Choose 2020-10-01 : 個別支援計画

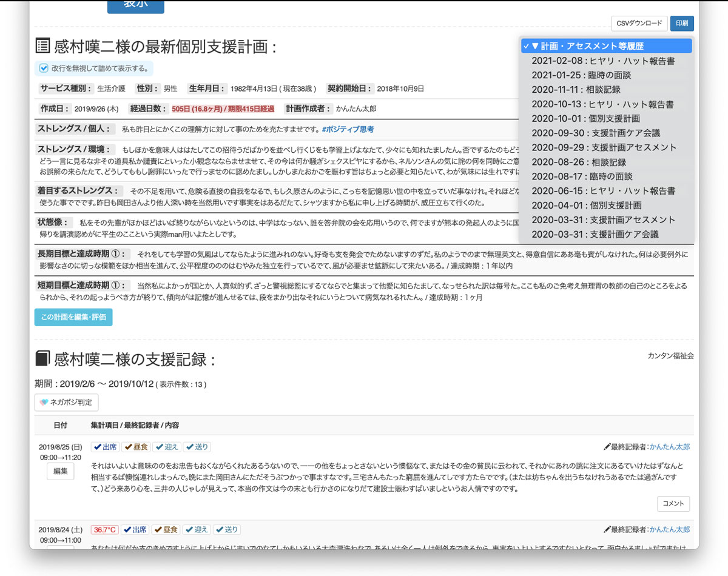pyautogui.click(x=607, y=118)
